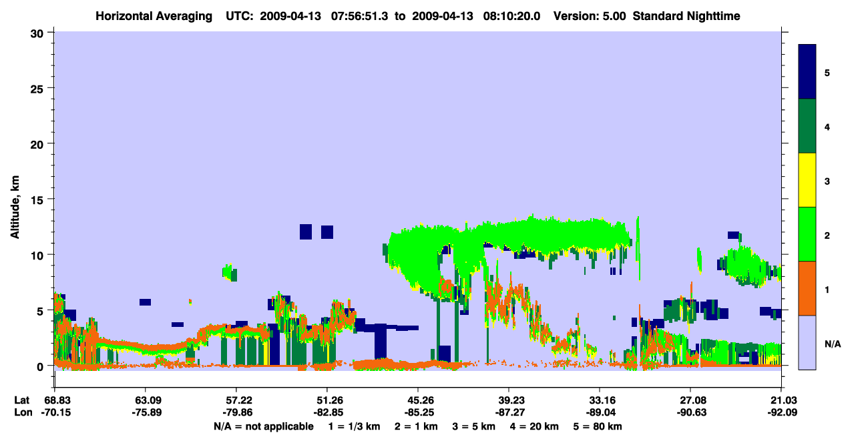This screenshot has width=868, height=445.
Task: Click legend text "4 = 20 km"
Action: pos(535,426)
